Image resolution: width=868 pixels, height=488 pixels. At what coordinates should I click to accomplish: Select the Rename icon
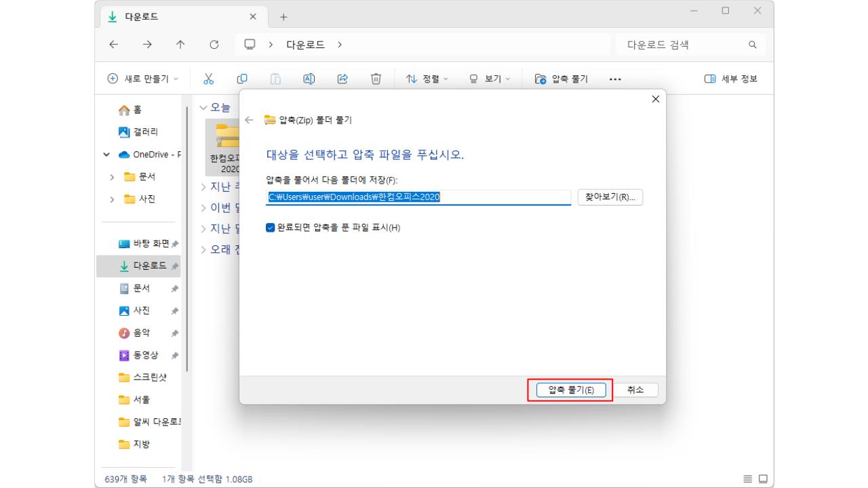click(309, 78)
